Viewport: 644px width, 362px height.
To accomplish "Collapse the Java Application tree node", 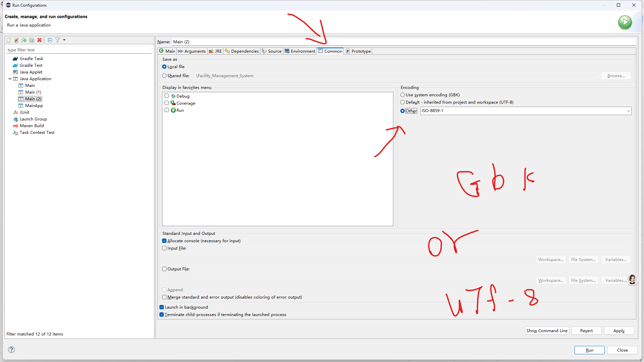I will point(10,79).
